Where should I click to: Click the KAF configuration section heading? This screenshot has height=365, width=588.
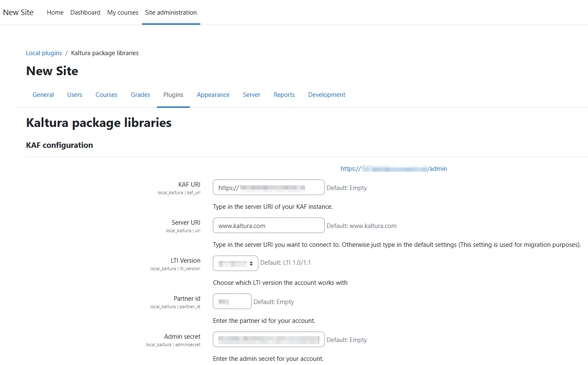tap(59, 145)
